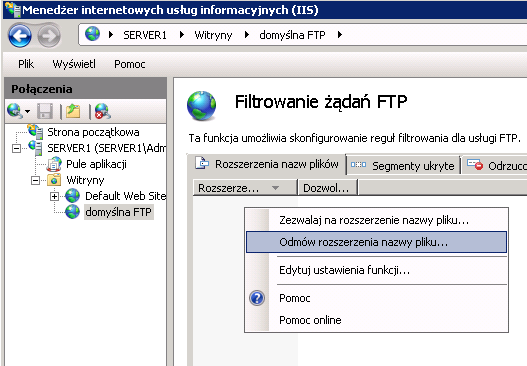This screenshot has width=527, height=366.
Task: Select Default Web Site in the tree
Action: point(125,196)
